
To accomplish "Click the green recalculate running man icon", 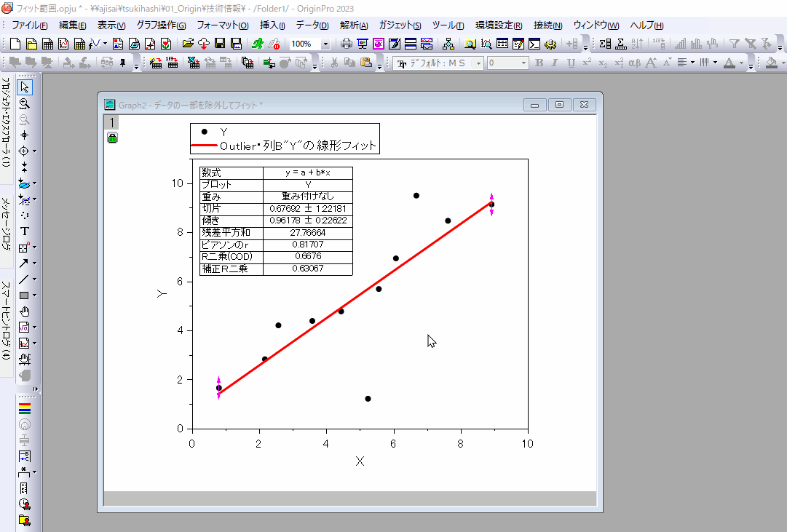I will [x=258, y=44].
